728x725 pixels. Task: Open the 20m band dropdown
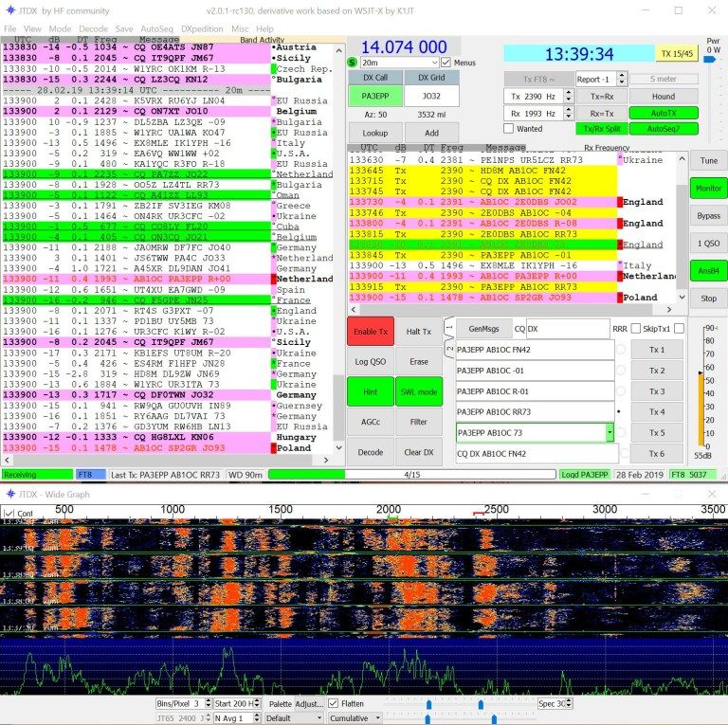(x=398, y=63)
